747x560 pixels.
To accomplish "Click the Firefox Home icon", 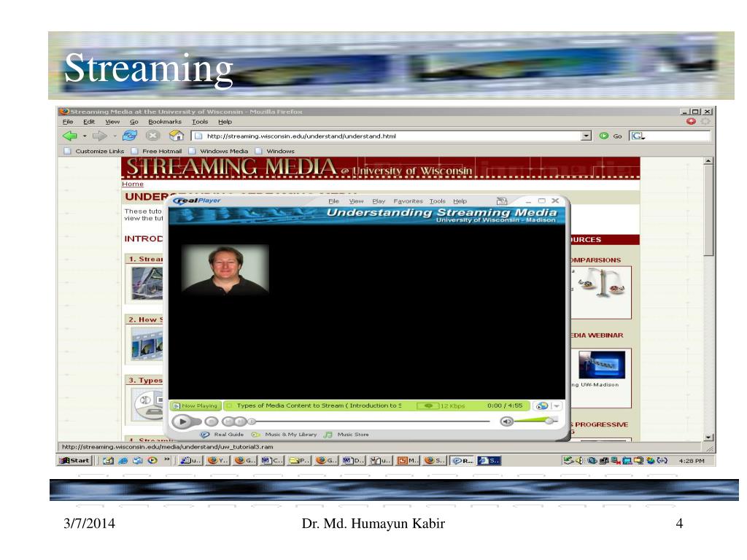I will click(x=177, y=136).
